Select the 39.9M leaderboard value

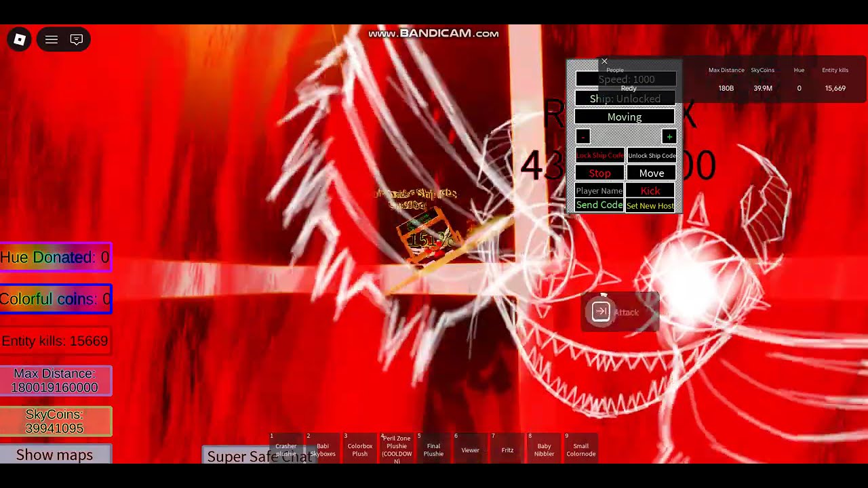click(763, 88)
